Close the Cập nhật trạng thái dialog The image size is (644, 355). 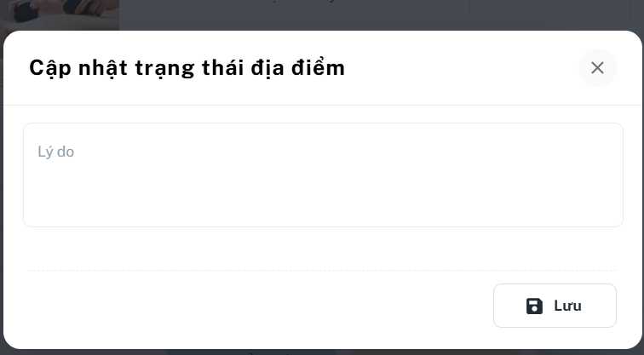[597, 68]
